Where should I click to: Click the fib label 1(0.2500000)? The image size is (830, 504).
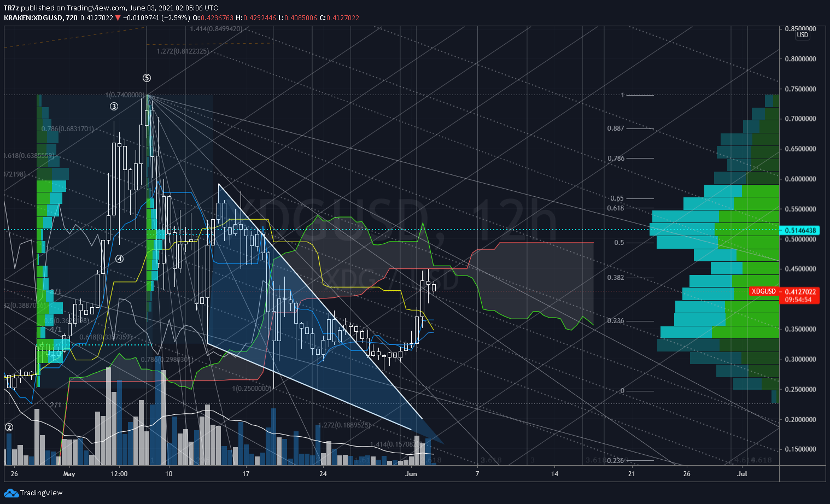tap(252, 389)
